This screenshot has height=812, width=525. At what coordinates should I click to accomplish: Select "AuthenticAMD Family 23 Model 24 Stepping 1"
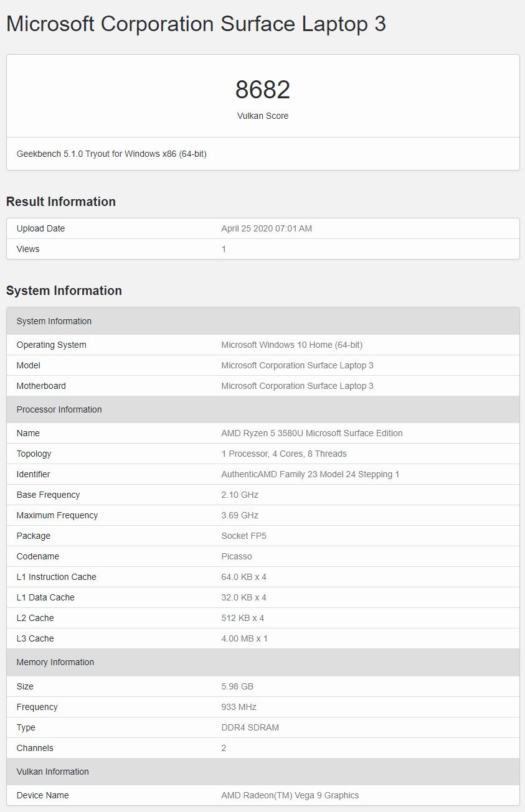coord(311,474)
